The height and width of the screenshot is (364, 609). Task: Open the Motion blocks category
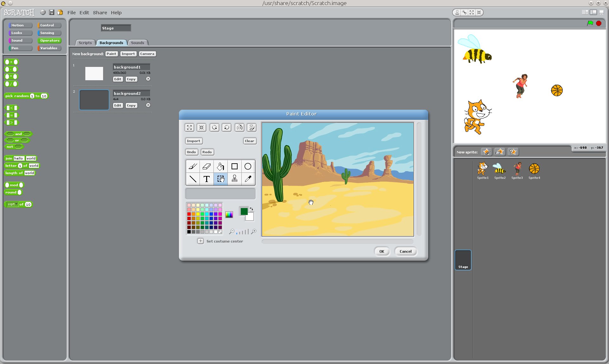click(x=20, y=25)
